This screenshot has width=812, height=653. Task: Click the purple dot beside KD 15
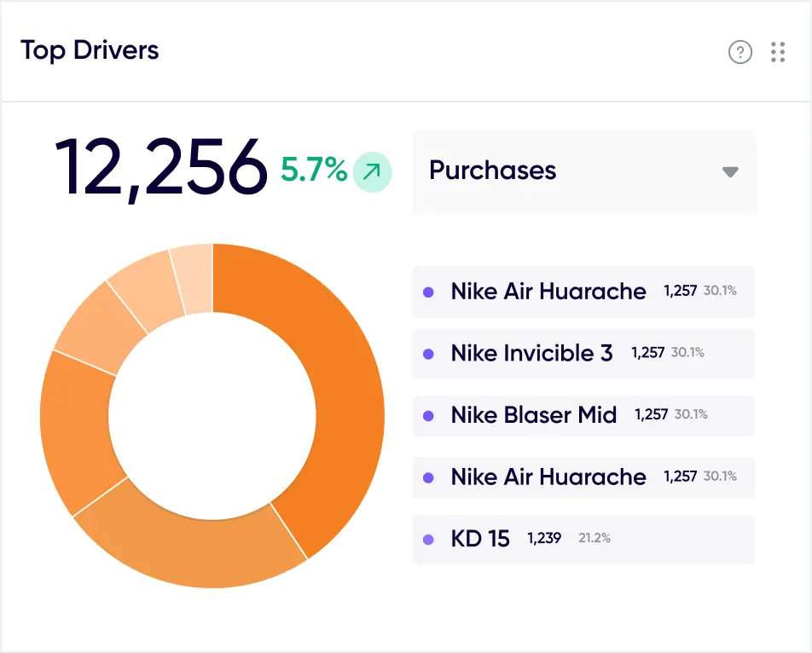428,540
